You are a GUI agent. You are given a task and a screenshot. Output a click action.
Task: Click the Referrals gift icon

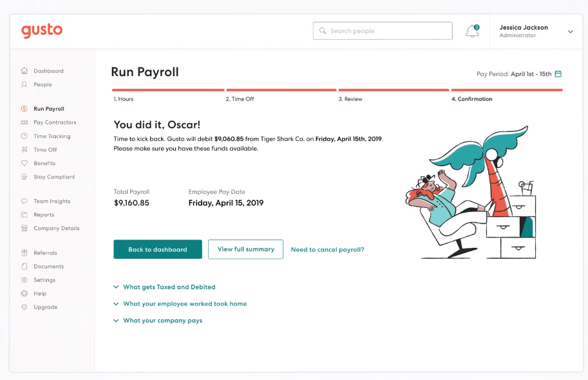coord(24,253)
